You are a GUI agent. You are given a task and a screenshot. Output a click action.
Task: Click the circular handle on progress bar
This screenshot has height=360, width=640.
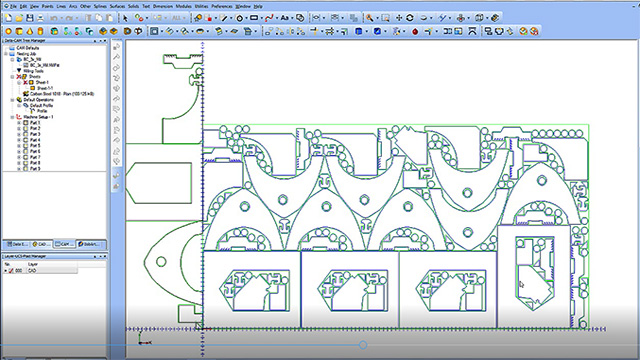click(x=363, y=345)
